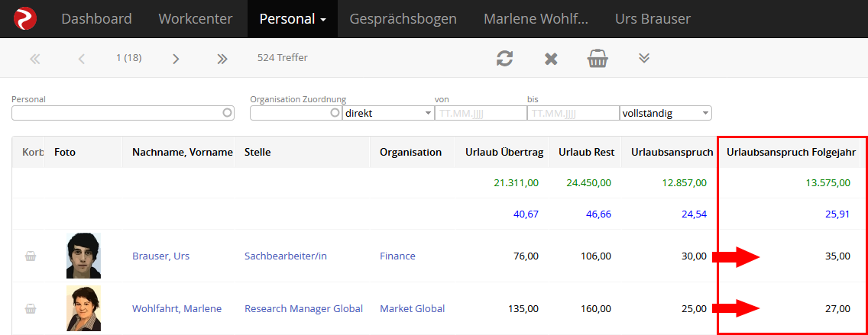Click the Korb column header
Screen dimensions: 868x335
click(33, 152)
